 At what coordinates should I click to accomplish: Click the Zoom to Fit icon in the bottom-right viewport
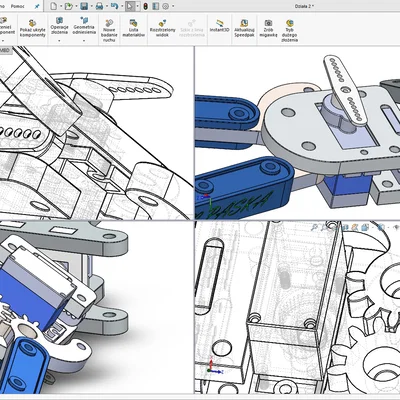pyautogui.click(x=315, y=227)
